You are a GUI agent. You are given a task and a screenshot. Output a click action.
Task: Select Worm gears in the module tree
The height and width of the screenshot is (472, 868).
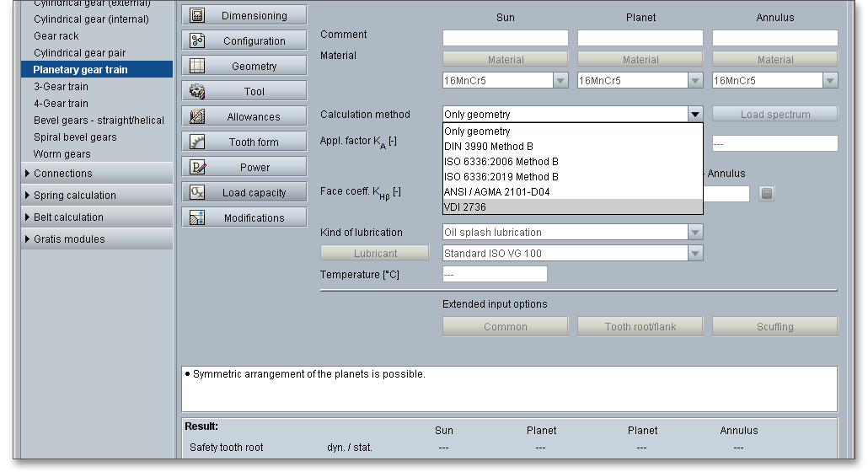tap(62, 154)
